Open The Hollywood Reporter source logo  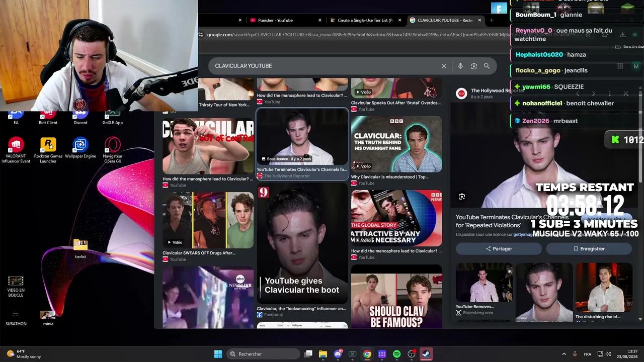coord(461,94)
